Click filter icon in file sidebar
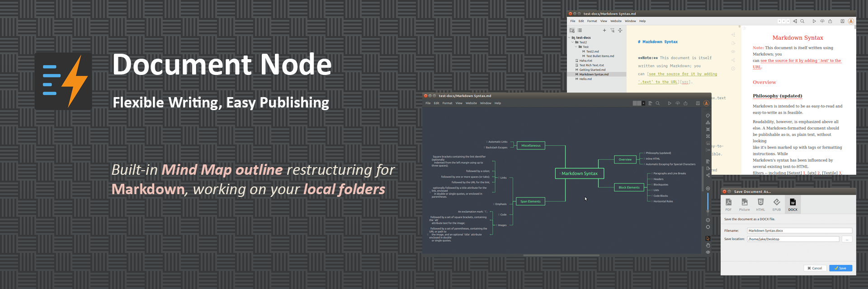This screenshot has width=868, height=289. coord(613,30)
